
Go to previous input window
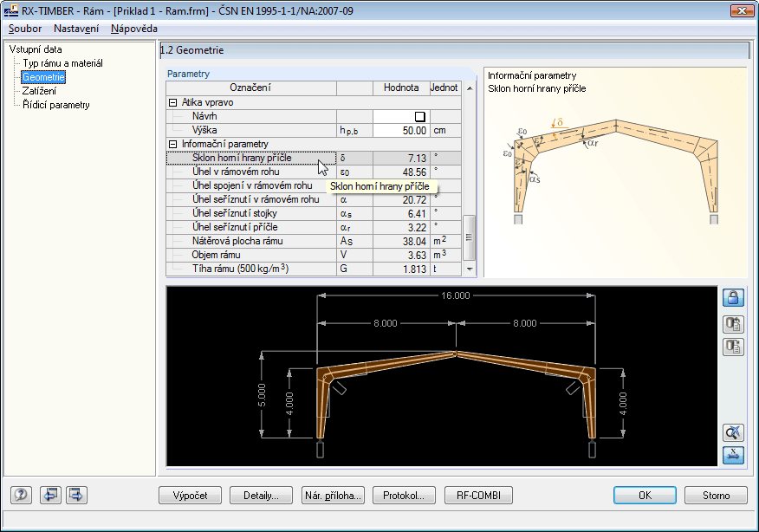coord(50,495)
